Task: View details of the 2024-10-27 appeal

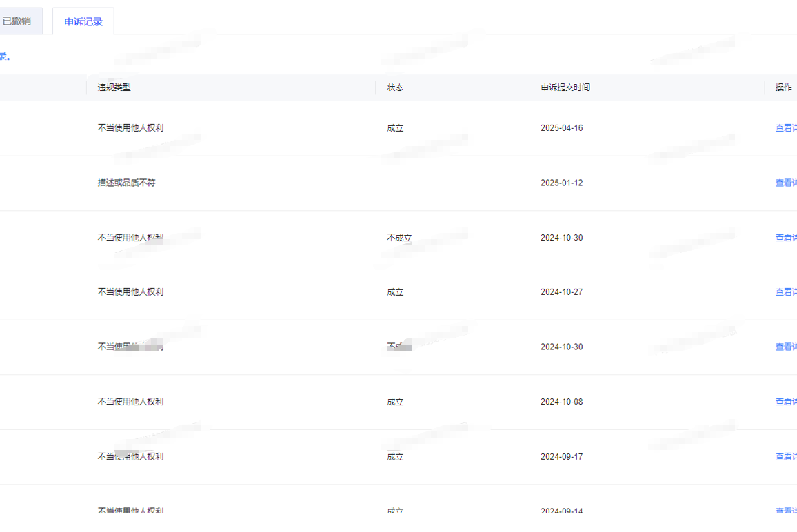Action: click(786, 292)
